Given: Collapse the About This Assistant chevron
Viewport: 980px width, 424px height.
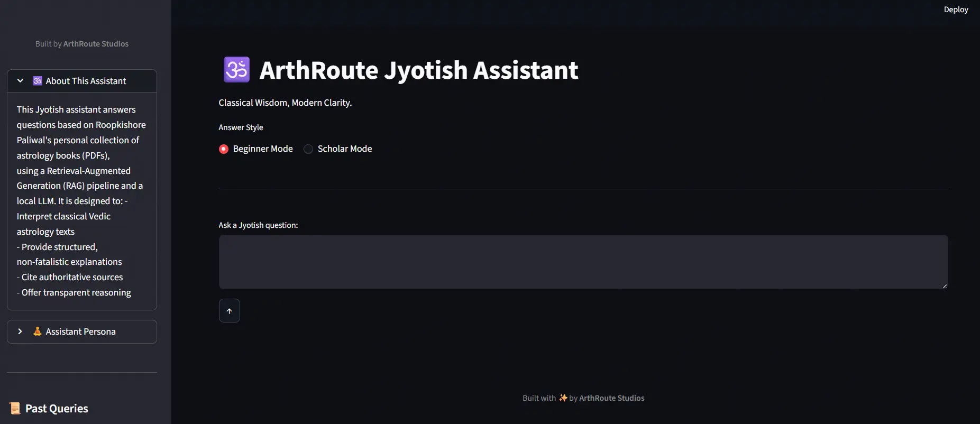Looking at the screenshot, I should 20,81.
